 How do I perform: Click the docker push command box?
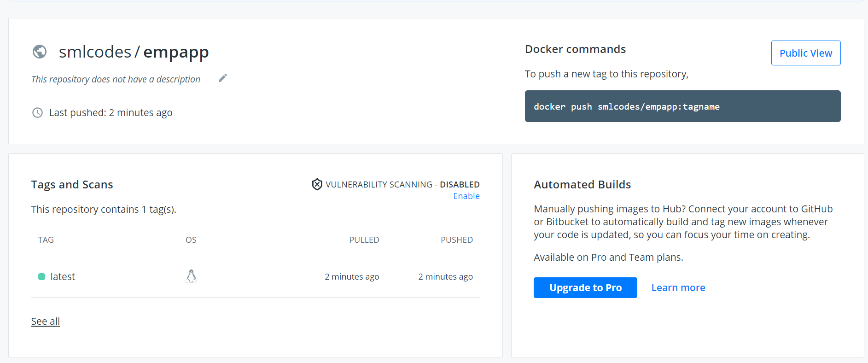(682, 106)
